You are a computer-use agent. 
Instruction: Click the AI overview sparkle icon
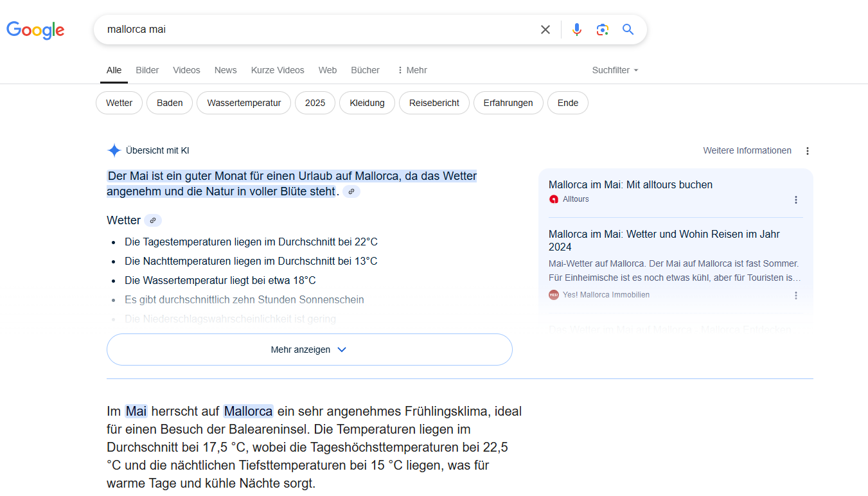tap(114, 150)
